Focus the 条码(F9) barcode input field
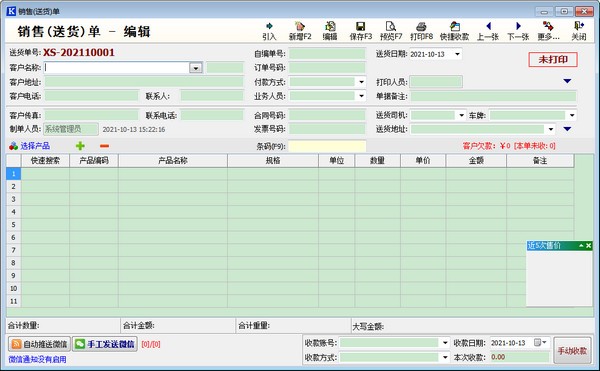600x371 pixels. [327, 146]
